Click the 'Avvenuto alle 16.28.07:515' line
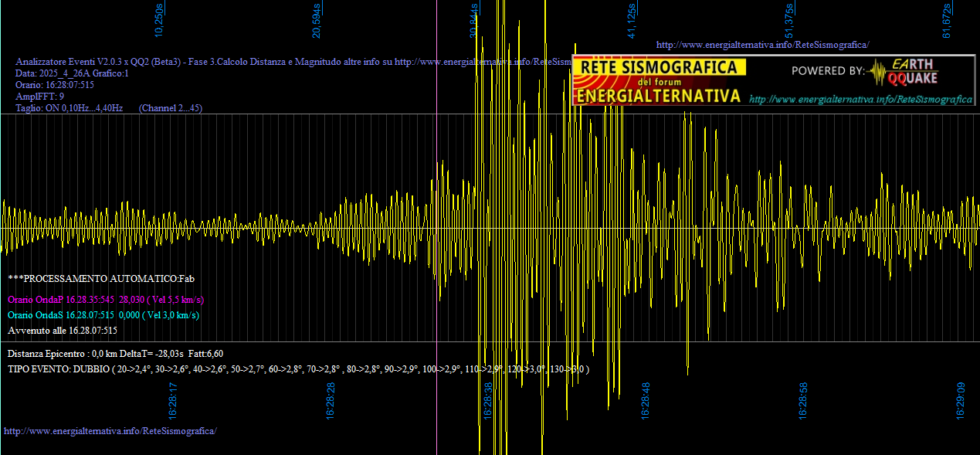 click(63, 330)
